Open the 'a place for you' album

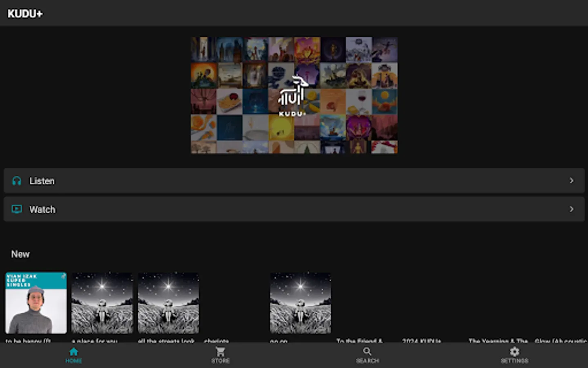[x=102, y=303]
